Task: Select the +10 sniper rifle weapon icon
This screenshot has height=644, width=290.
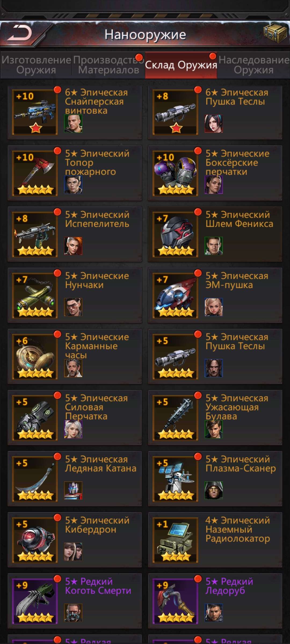Action: click(x=35, y=112)
